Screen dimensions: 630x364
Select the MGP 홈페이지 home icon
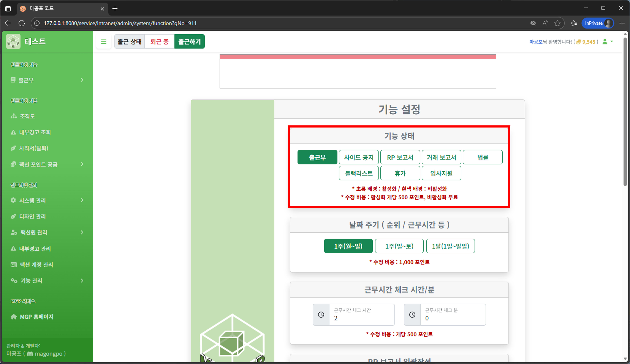(14, 317)
